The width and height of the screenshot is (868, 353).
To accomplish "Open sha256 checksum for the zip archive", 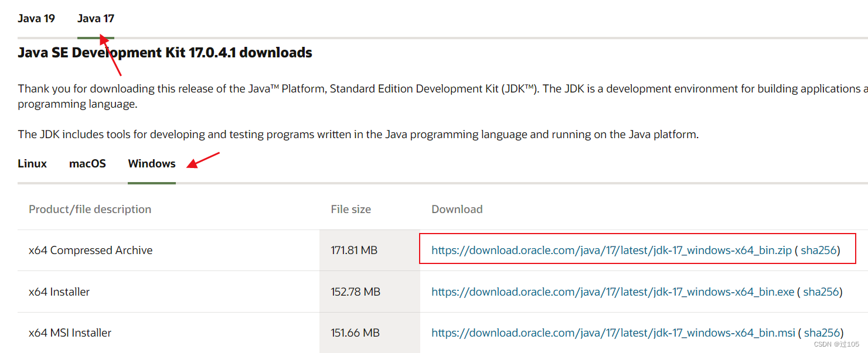I will tap(821, 249).
